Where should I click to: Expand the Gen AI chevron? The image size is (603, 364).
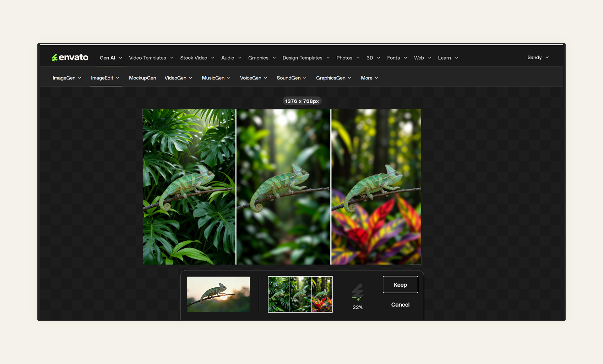click(x=121, y=58)
